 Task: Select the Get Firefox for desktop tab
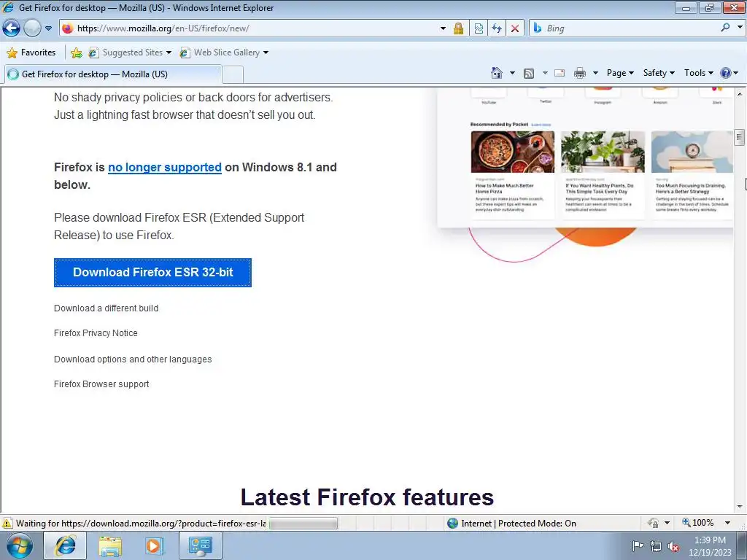pyautogui.click(x=113, y=74)
